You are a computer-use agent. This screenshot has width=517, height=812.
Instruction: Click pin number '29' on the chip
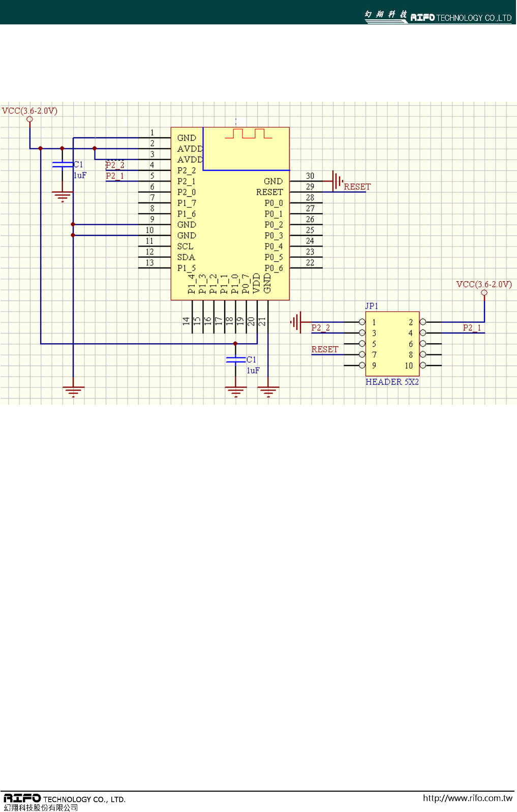[x=310, y=187]
